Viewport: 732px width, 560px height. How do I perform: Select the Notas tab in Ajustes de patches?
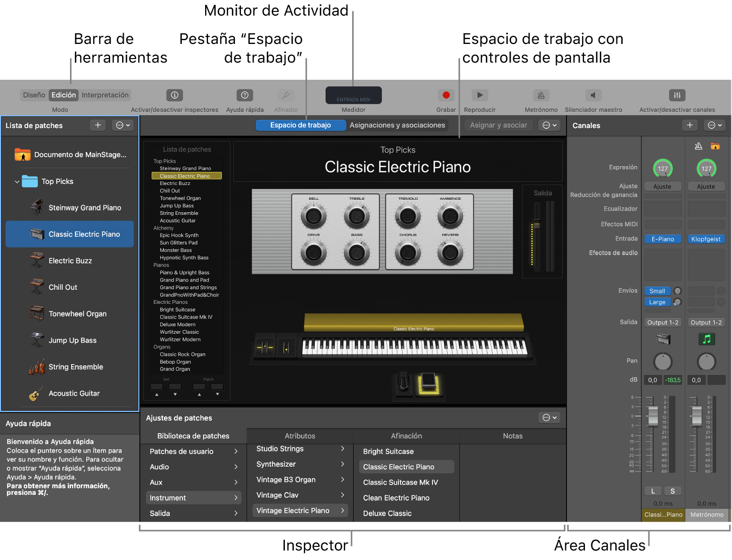(512, 436)
